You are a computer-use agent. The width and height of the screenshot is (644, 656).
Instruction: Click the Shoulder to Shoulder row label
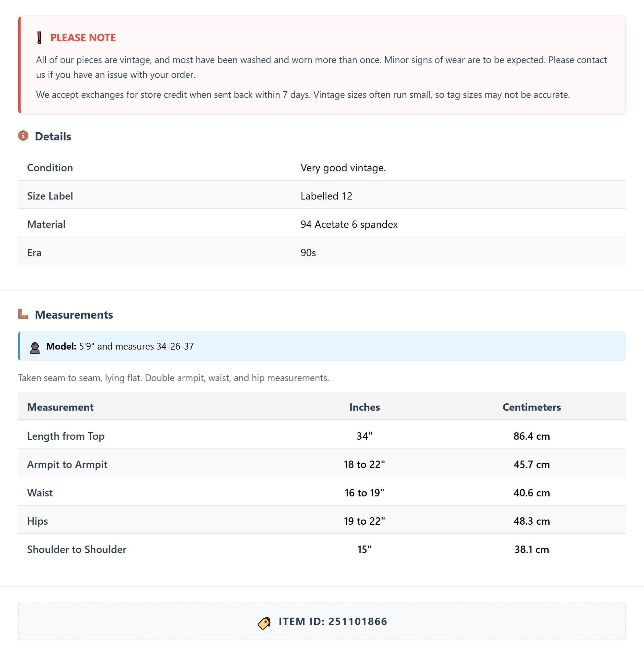click(76, 549)
